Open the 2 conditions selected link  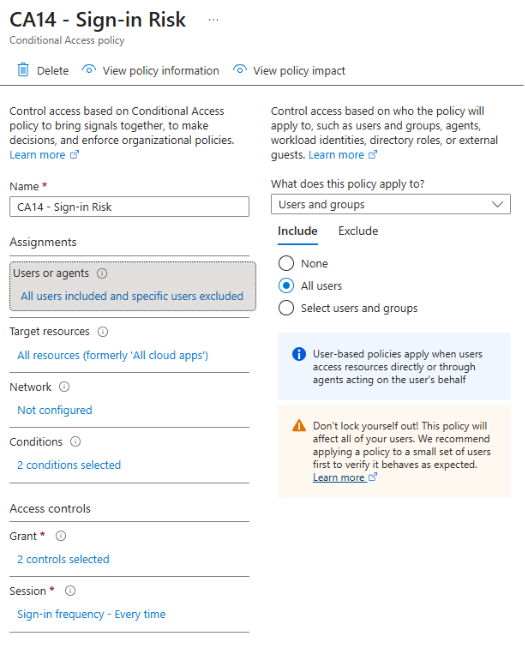click(69, 465)
